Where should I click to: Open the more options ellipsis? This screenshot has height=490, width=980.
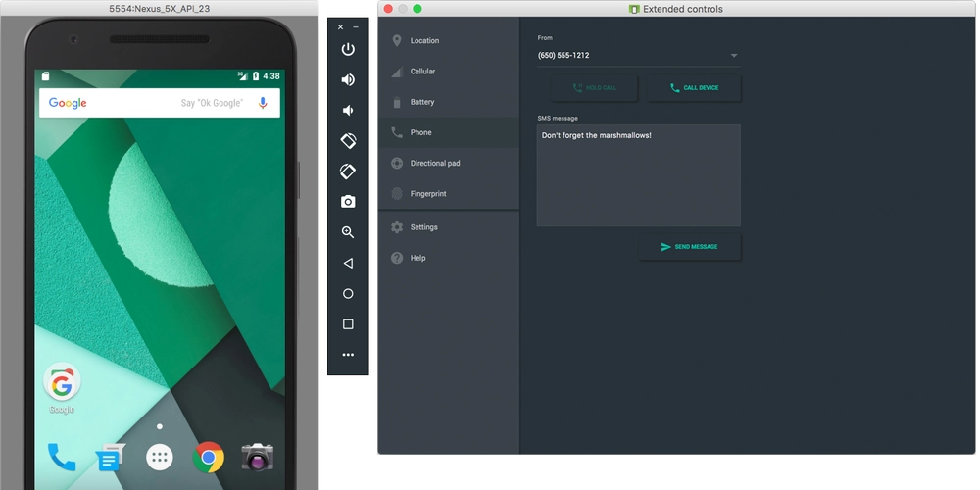(x=348, y=355)
